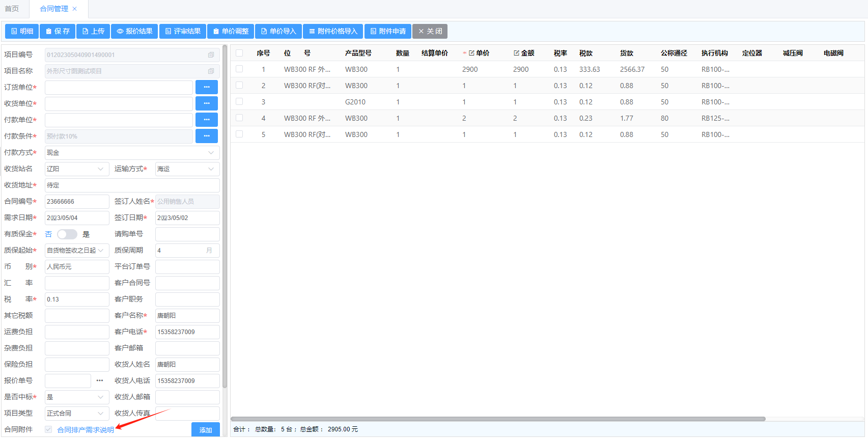Click the 上传 upload toolbar button
The image size is (868, 438).
coord(93,32)
